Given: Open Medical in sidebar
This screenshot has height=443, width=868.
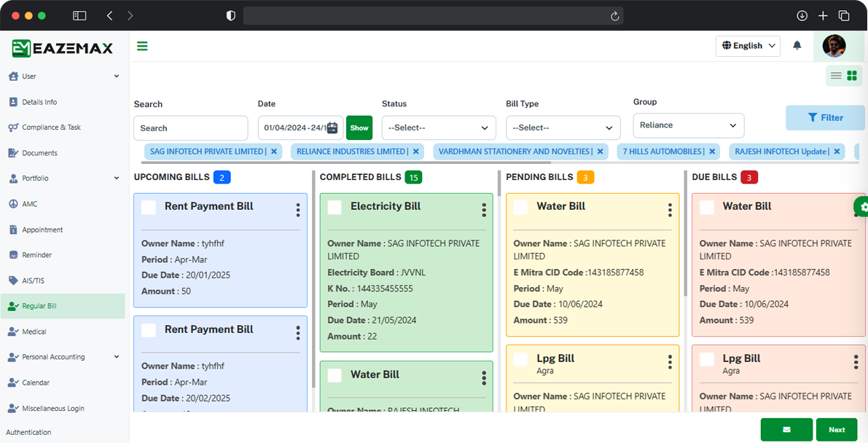Looking at the screenshot, I should pyautogui.click(x=63, y=332).
